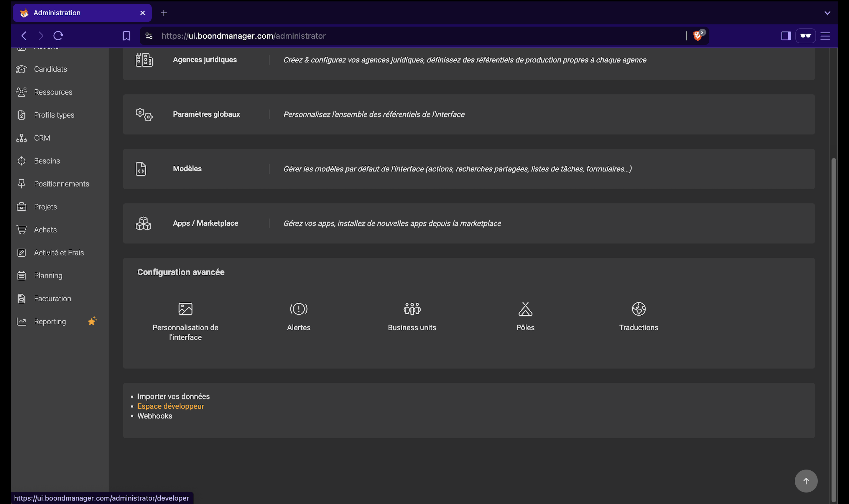Open CRM in the sidebar

point(42,138)
